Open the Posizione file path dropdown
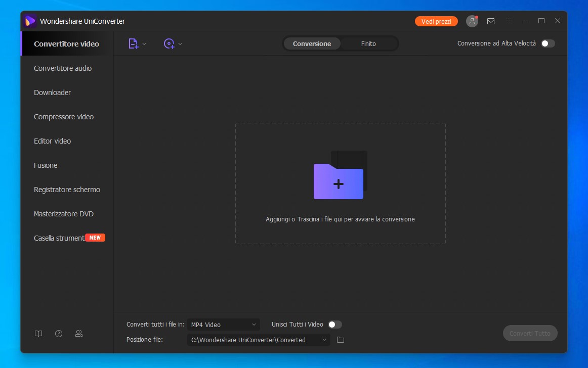The height and width of the screenshot is (368, 588). (x=259, y=340)
